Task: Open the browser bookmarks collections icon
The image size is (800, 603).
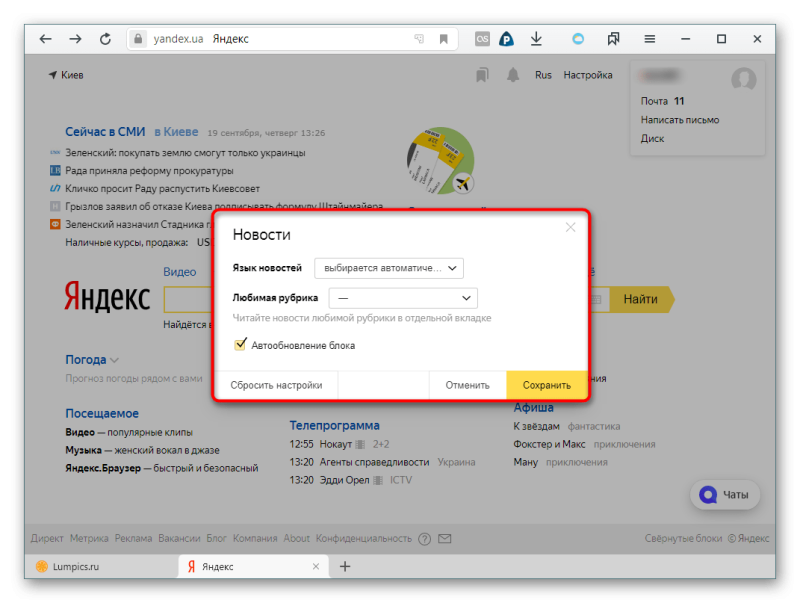Action: pyautogui.click(x=613, y=39)
